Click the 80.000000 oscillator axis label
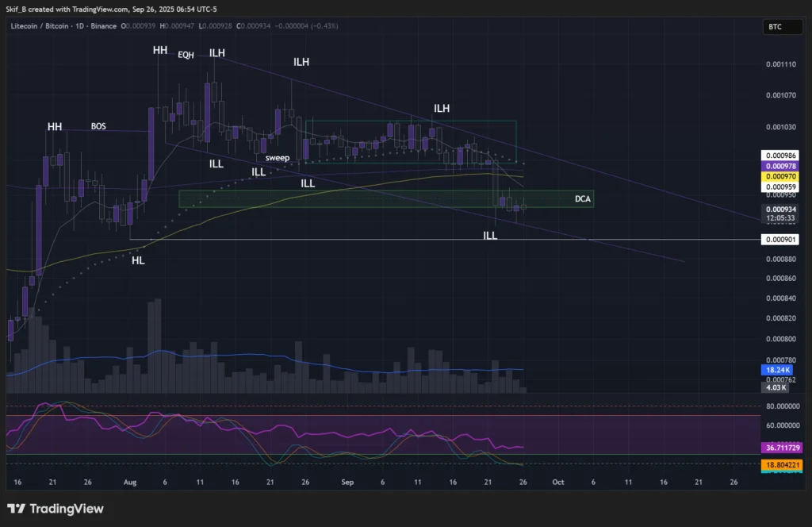The width and height of the screenshot is (812, 527). tap(783, 406)
